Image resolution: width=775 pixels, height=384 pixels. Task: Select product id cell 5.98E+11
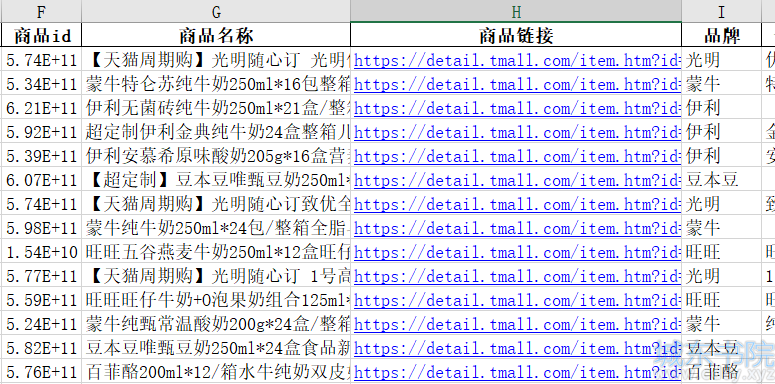tap(42, 228)
